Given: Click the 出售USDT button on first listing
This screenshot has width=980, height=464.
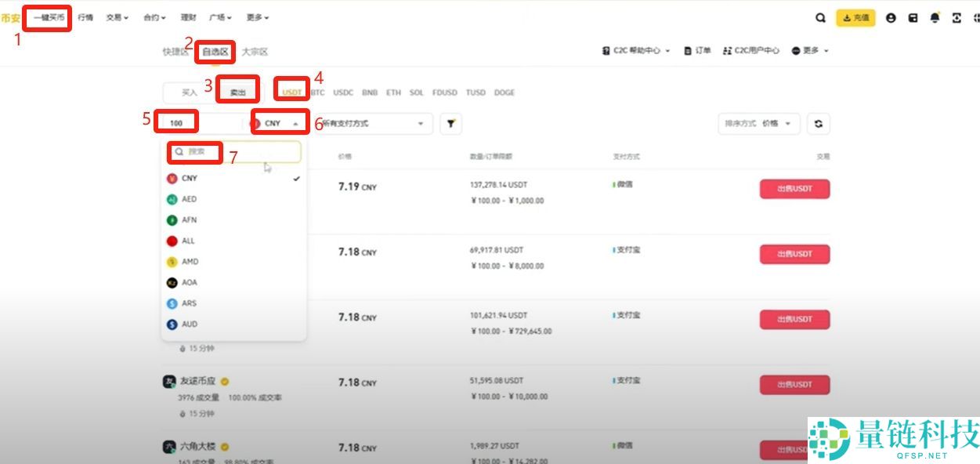Looking at the screenshot, I should 794,189.
